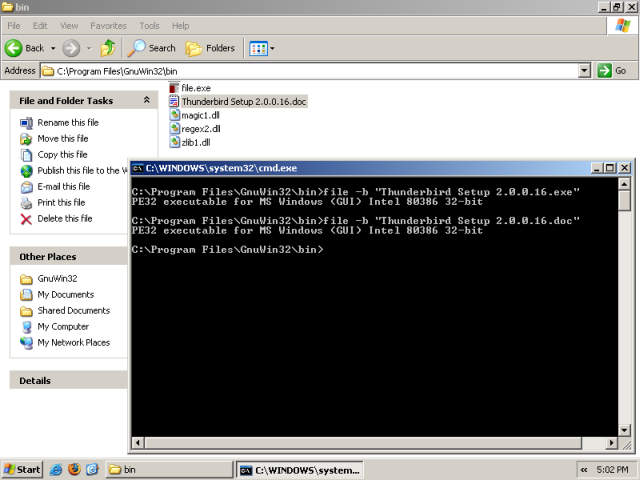This screenshot has height=480, width=640.
Task: Select regex2.dll file name
Action: coord(201,129)
